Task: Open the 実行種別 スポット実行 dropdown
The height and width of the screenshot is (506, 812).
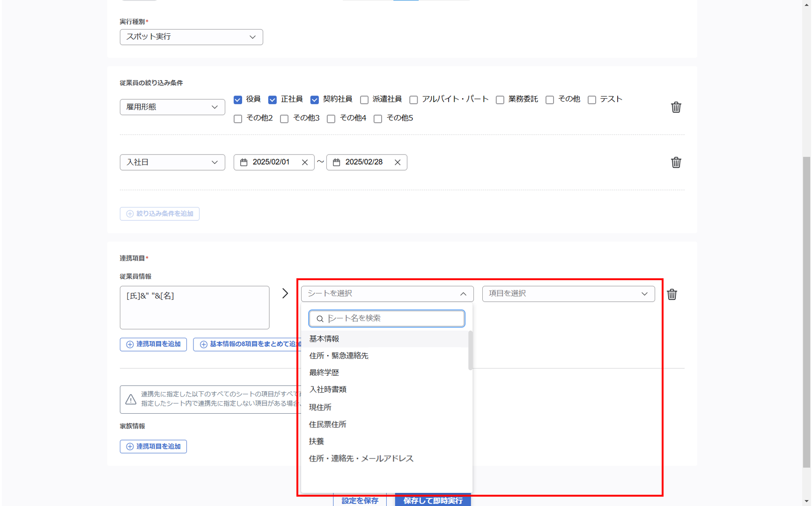Action: click(x=191, y=37)
